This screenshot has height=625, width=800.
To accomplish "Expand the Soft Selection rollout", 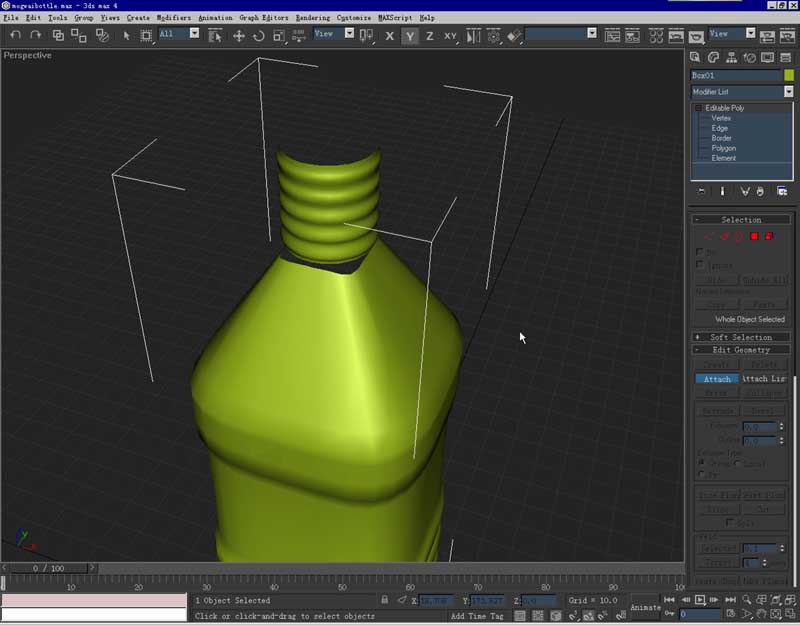I will (x=740, y=337).
